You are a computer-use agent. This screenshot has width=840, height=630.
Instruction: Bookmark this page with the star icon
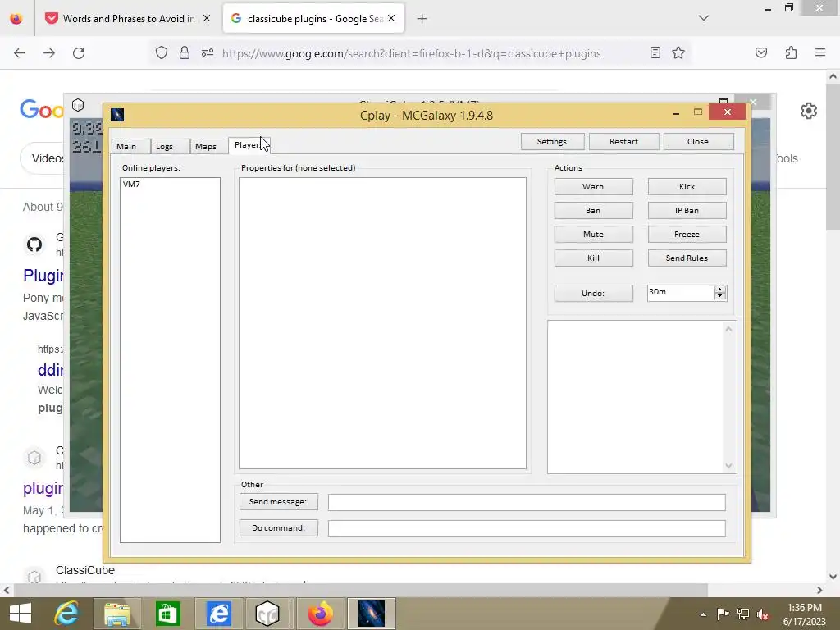(678, 52)
